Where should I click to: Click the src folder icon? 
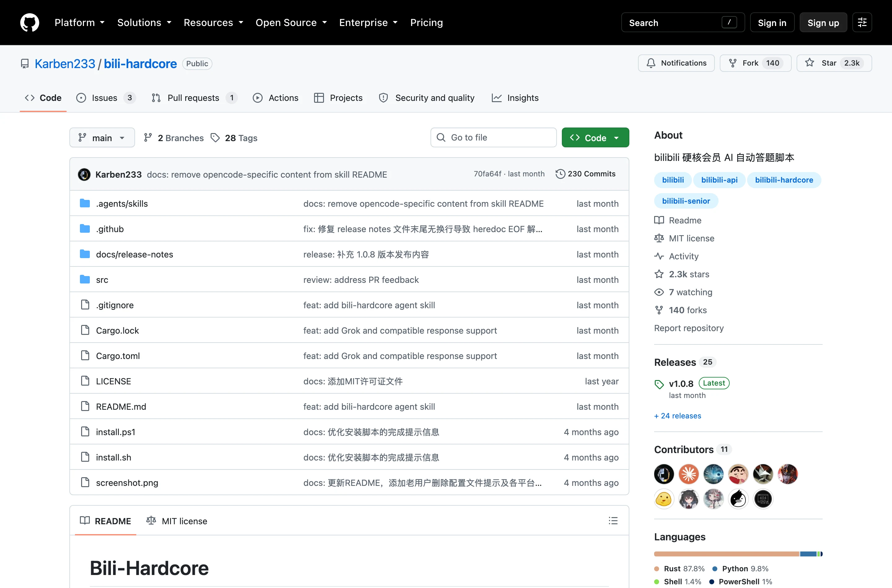click(x=85, y=279)
